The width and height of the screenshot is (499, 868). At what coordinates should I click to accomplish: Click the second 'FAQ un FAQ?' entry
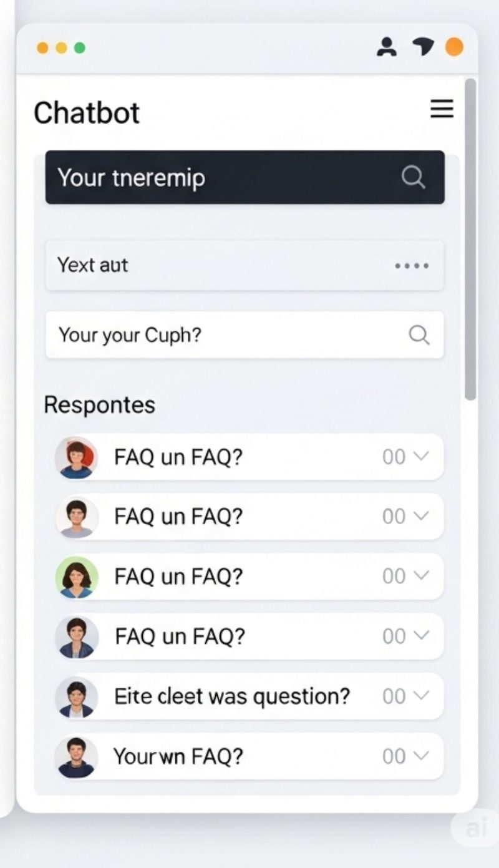pyautogui.click(x=249, y=517)
